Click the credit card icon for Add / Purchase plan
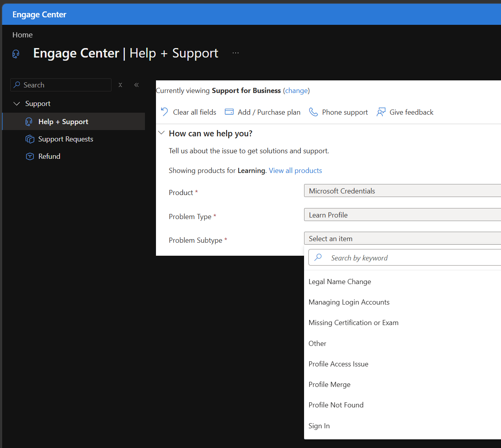The image size is (501, 448). coord(229,112)
